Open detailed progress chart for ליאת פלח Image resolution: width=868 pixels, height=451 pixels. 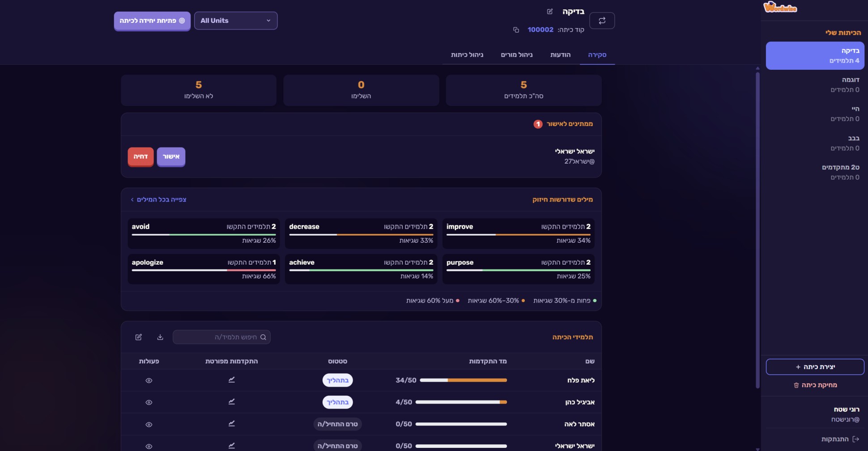coord(232,380)
